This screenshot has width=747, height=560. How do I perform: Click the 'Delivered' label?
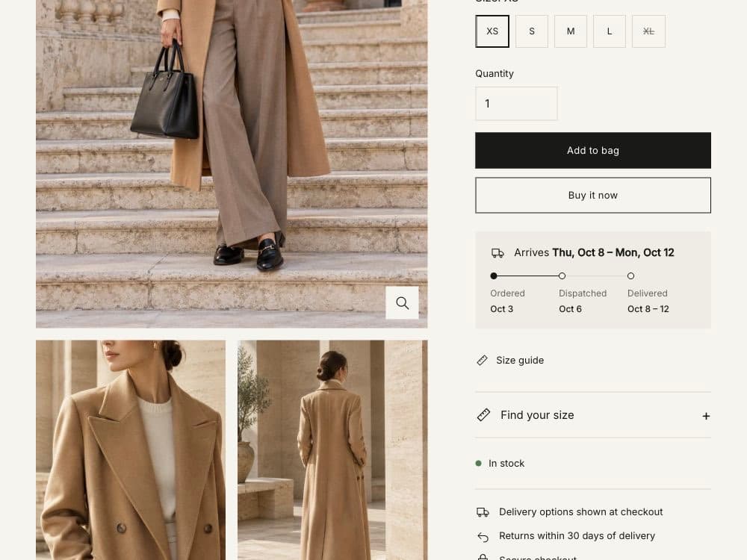[x=648, y=293]
